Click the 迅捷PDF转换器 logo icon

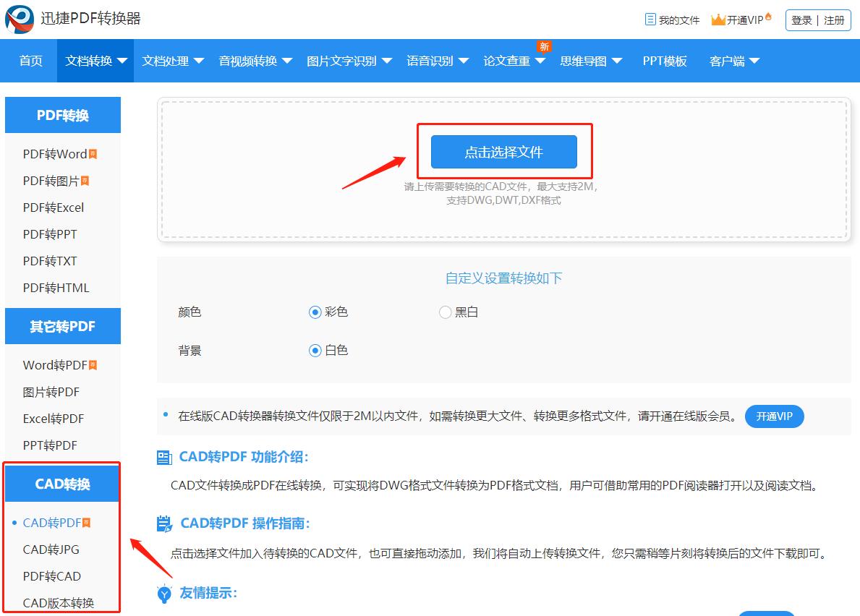tap(18, 20)
